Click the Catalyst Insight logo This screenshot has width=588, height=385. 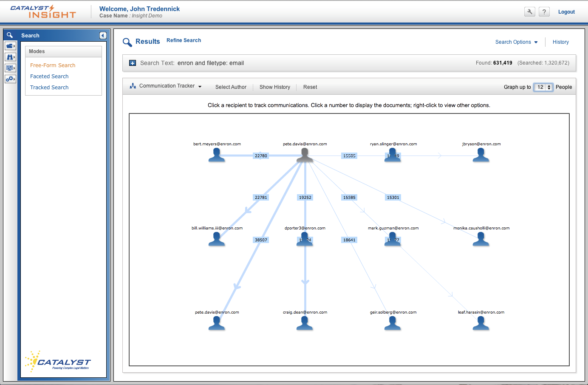[43, 12]
